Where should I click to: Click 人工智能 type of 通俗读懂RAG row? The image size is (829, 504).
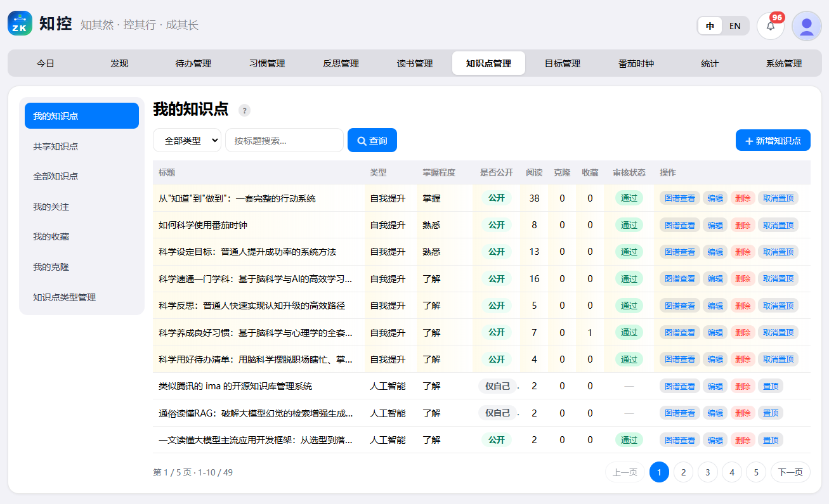point(388,413)
